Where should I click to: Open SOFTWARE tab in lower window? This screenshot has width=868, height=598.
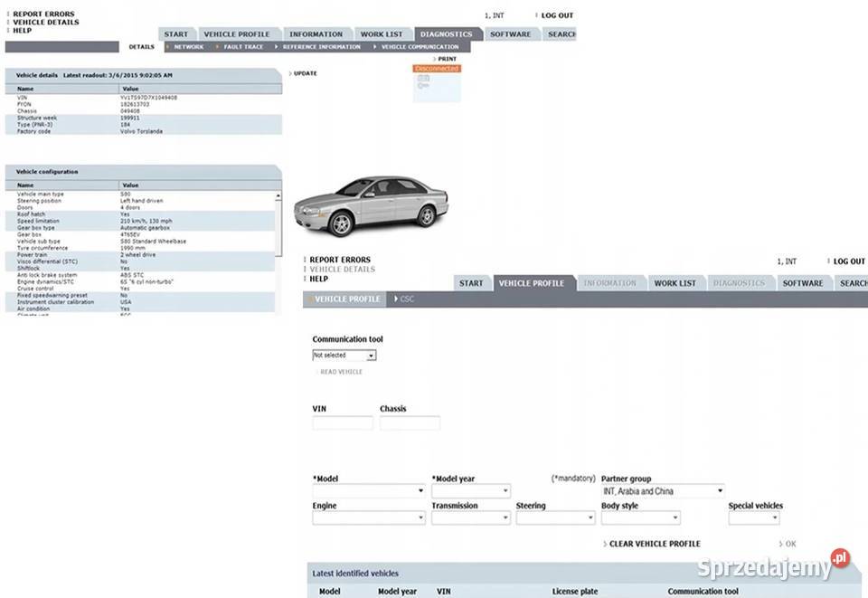[x=803, y=283]
